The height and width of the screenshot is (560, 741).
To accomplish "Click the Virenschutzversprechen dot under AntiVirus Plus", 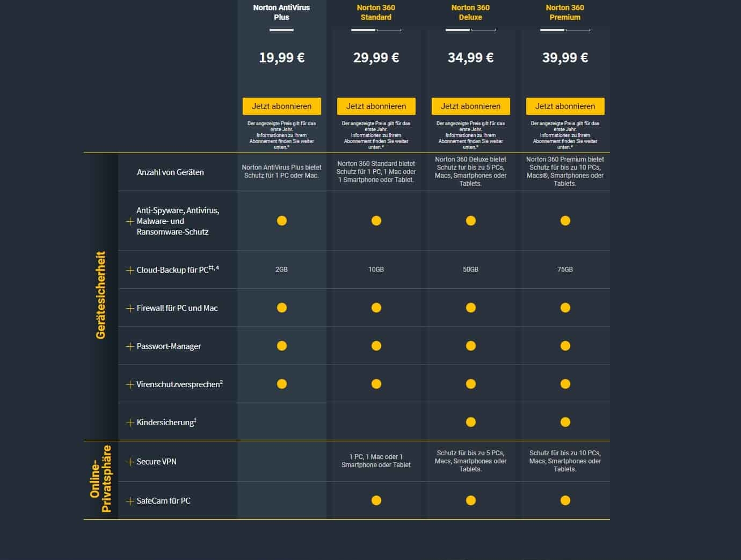I will [281, 384].
